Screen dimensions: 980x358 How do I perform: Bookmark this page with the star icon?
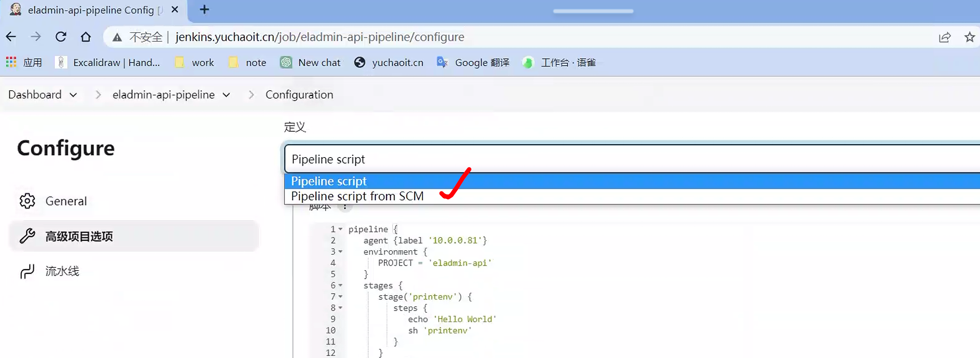click(x=969, y=37)
